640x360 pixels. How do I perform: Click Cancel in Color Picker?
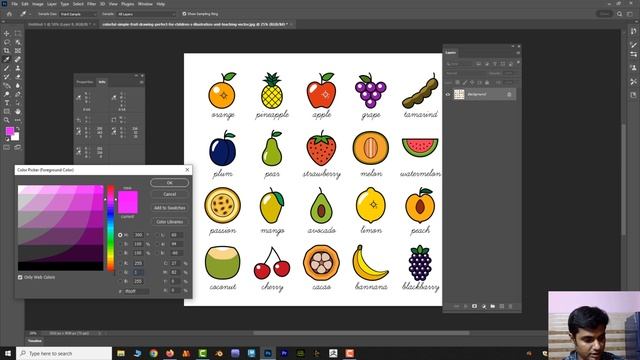(169, 194)
